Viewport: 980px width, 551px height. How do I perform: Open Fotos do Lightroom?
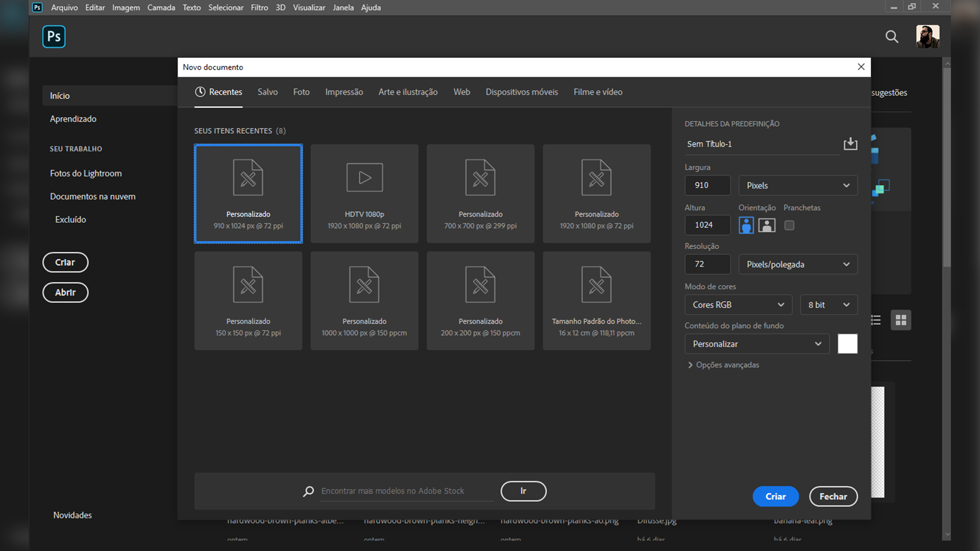coord(86,173)
